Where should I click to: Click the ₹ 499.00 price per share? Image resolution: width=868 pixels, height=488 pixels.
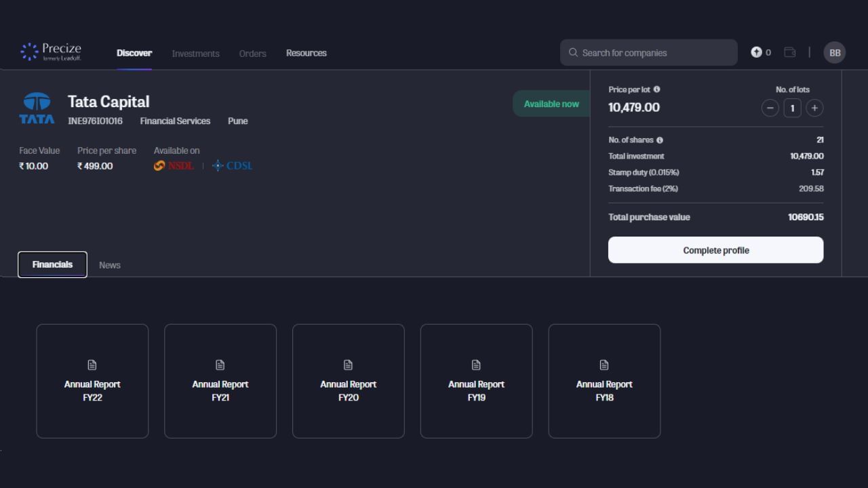click(x=95, y=166)
